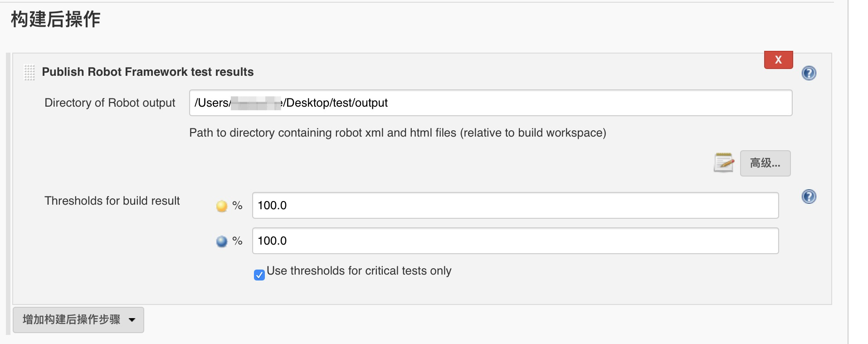The image size is (868, 344).
Task: Focus the Directory of Robot output field
Action: coord(490,103)
